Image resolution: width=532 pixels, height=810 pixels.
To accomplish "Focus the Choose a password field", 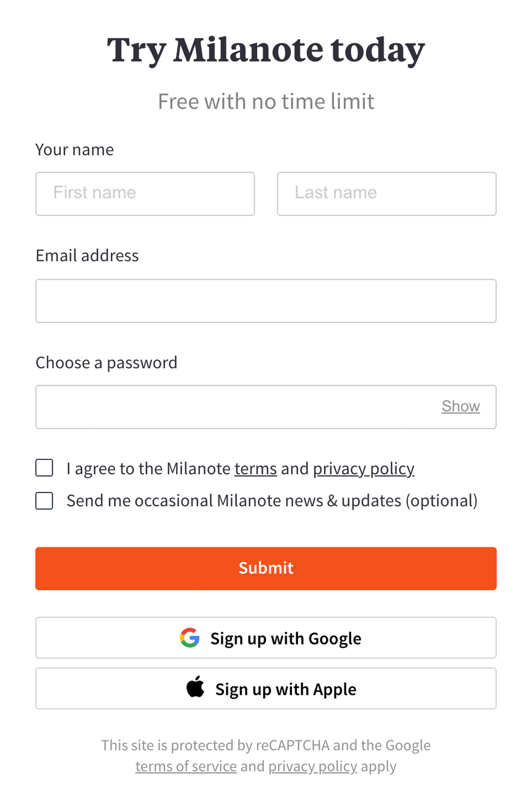I will (236, 406).
